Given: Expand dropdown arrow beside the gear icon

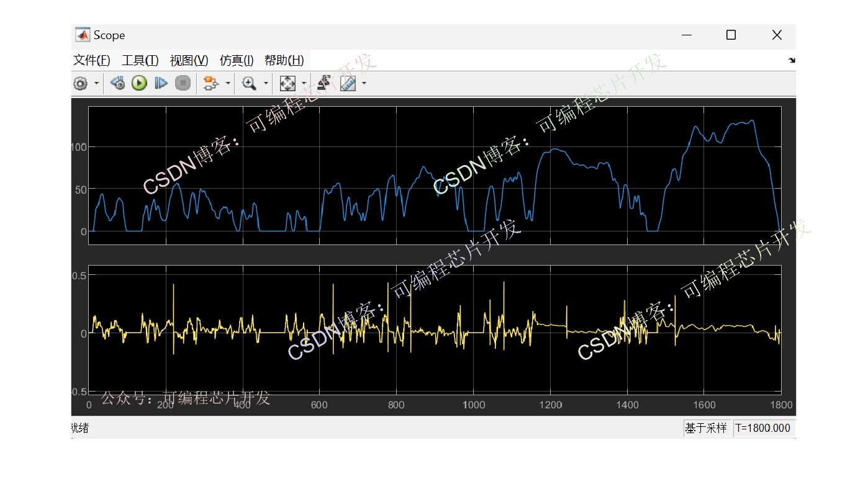Looking at the screenshot, I should (x=97, y=83).
